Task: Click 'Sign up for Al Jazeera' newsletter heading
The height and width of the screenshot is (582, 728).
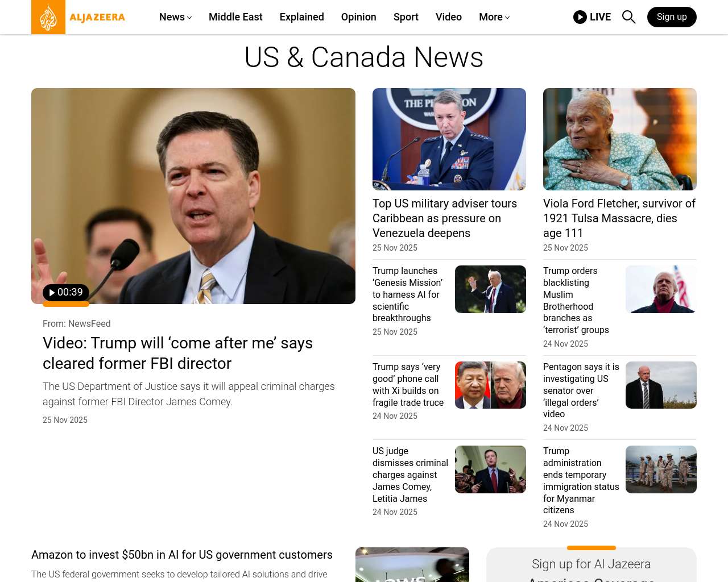Action: (591, 564)
